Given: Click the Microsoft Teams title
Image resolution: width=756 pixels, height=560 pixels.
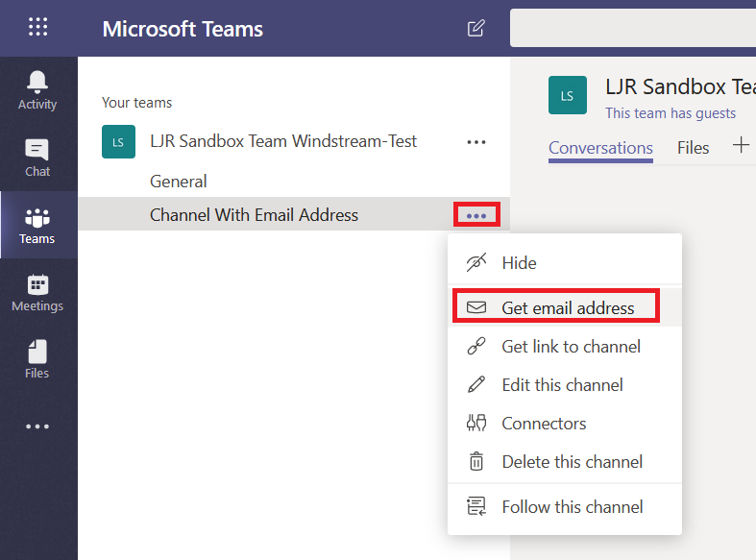Looking at the screenshot, I should tap(183, 29).
